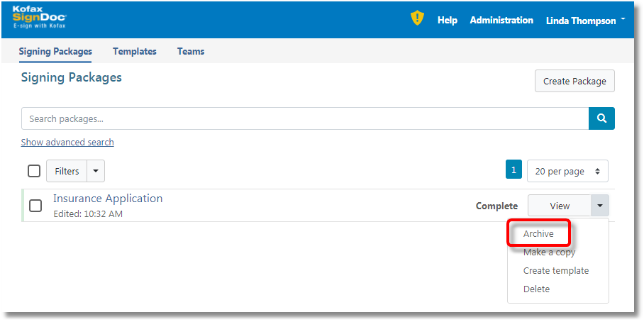The width and height of the screenshot is (644, 322).
Task: Go to the Teams tab
Action: [x=191, y=51]
